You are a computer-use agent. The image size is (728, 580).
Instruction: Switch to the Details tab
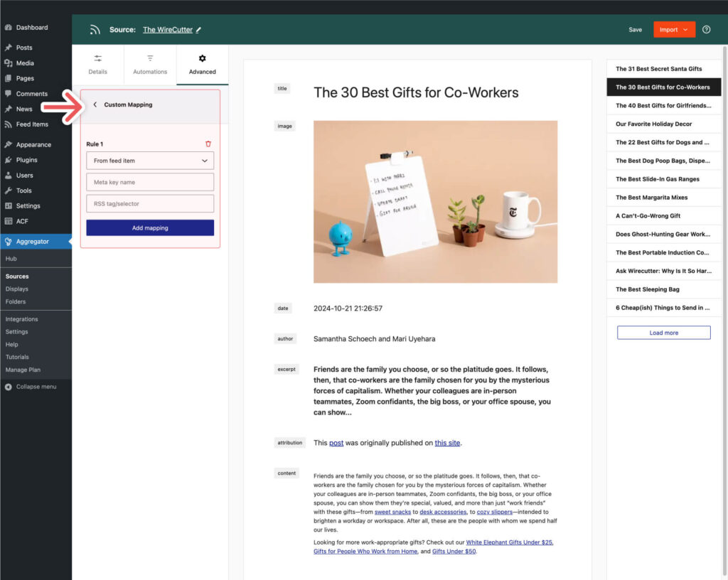(97, 65)
